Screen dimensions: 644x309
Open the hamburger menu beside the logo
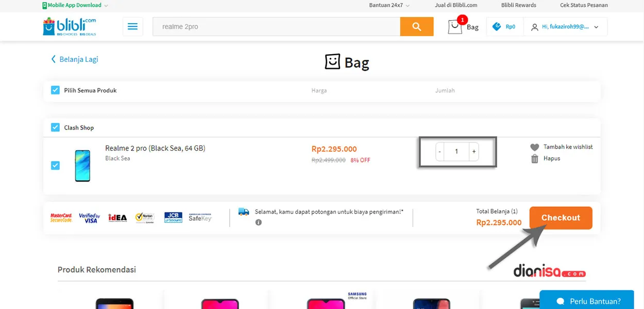pyautogui.click(x=133, y=26)
